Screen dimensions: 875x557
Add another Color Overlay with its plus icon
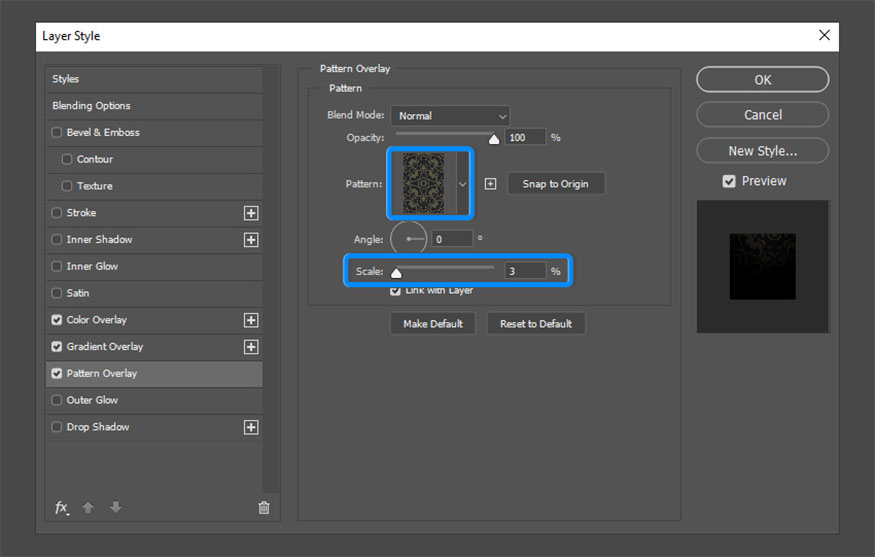(x=251, y=320)
